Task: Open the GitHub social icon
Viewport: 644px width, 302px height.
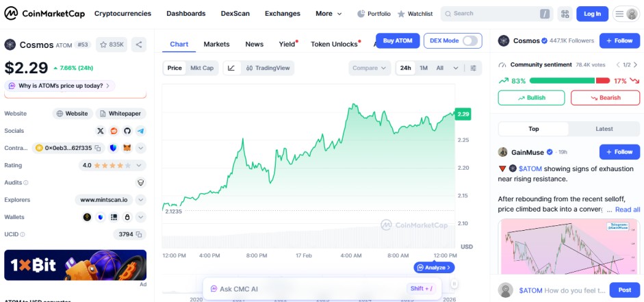Action: [127, 131]
